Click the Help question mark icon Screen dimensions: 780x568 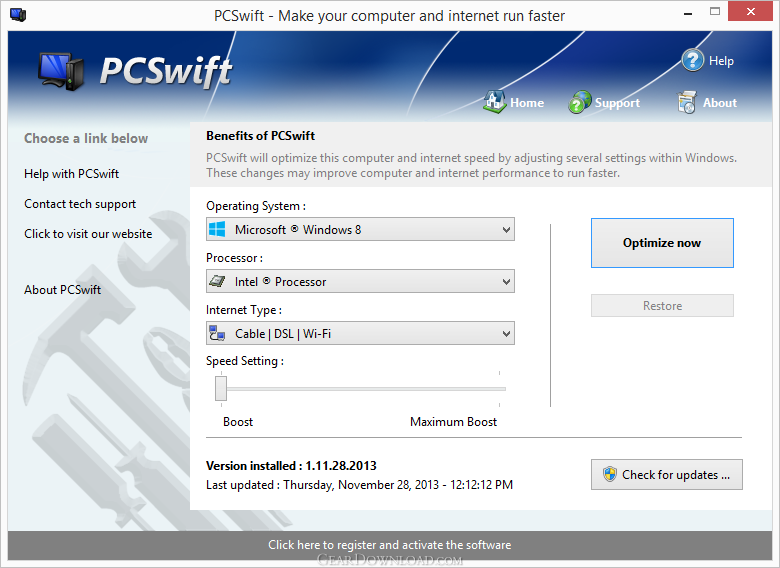coord(693,60)
